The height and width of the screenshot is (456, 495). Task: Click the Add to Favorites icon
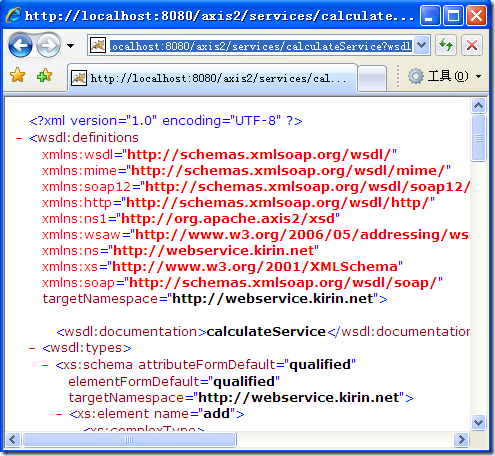click(45, 75)
